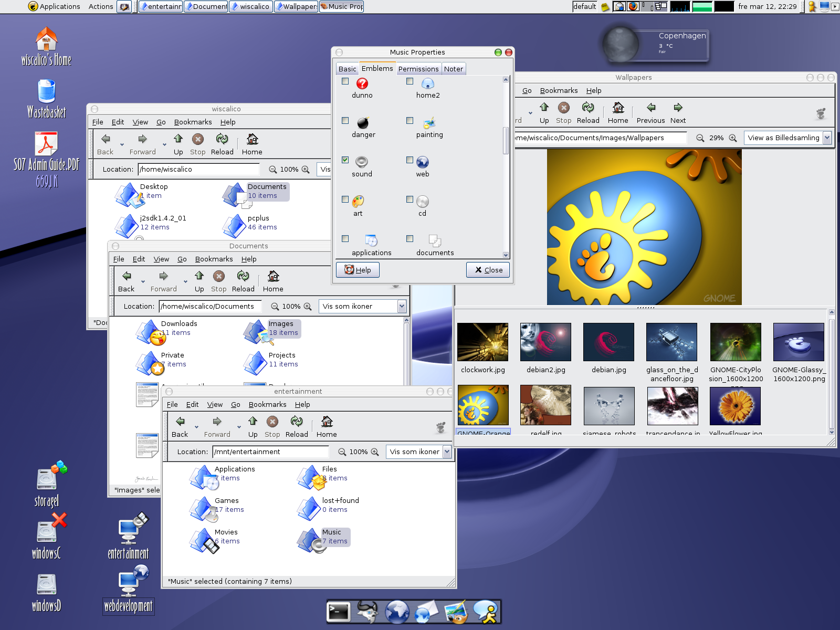Switch to Wallpaper task in top panel

296,6
